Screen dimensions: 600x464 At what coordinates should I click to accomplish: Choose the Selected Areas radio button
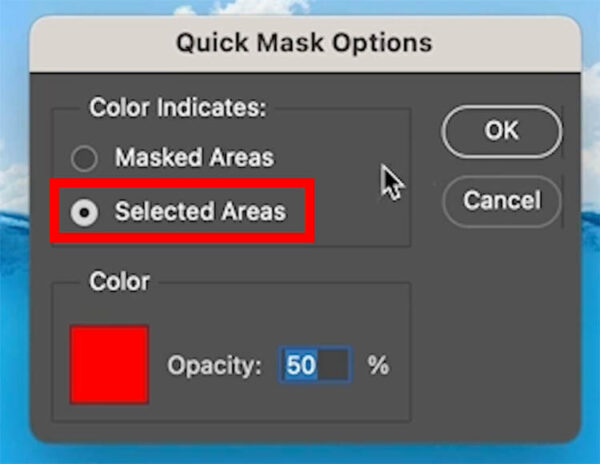pos(84,212)
